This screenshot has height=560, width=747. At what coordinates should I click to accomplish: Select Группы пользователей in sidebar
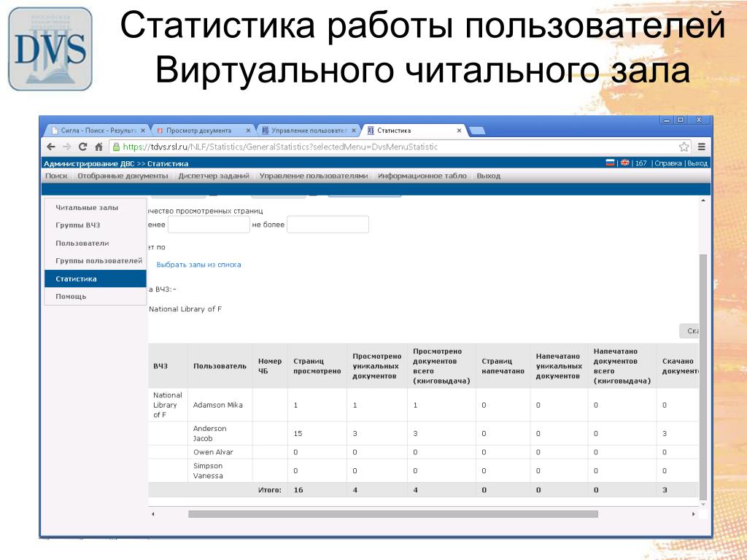(x=98, y=260)
